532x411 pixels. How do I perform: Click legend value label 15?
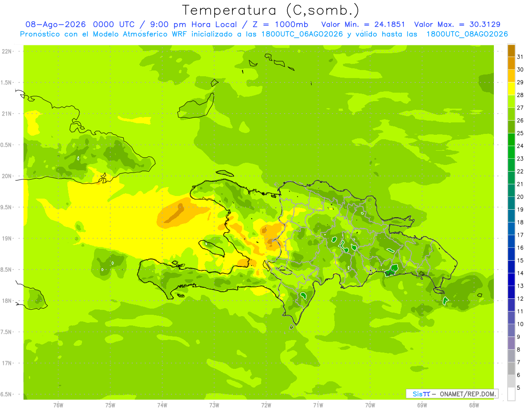[520, 260]
